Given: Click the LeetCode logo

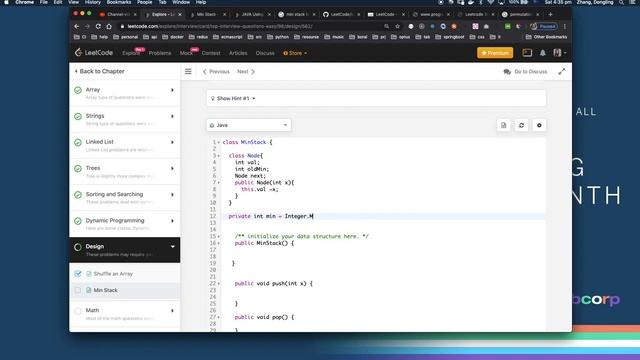Looking at the screenshot, I should coord(94,53).
